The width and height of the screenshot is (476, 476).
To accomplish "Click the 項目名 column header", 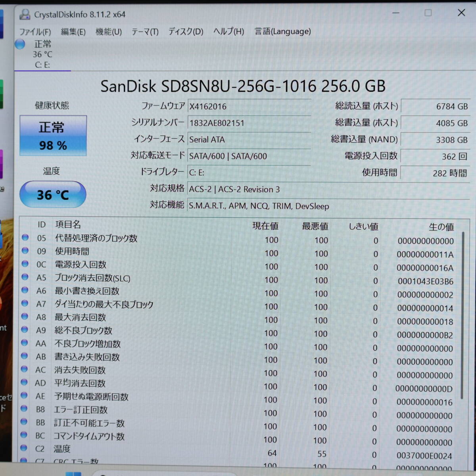I will [x=68, y=225].
